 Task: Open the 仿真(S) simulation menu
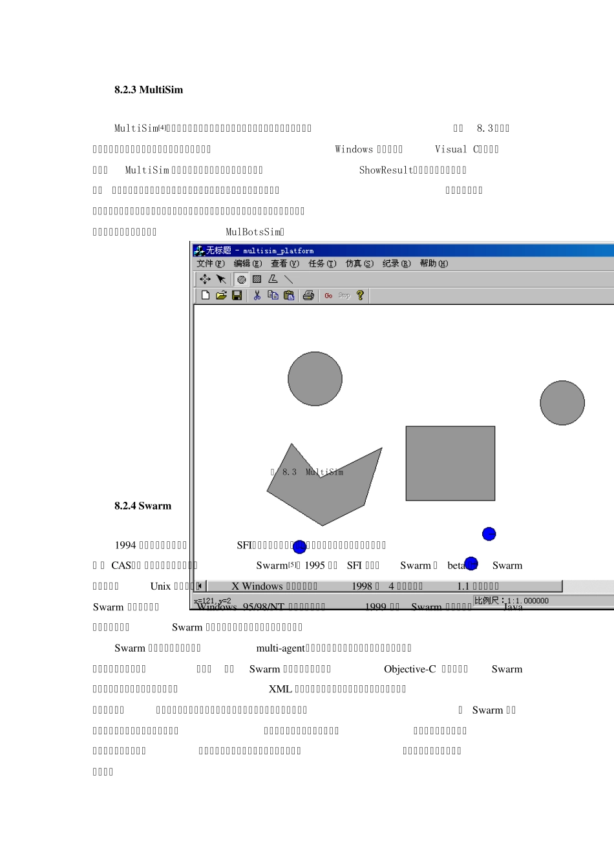pyautogui.click(x=359, y=263)
